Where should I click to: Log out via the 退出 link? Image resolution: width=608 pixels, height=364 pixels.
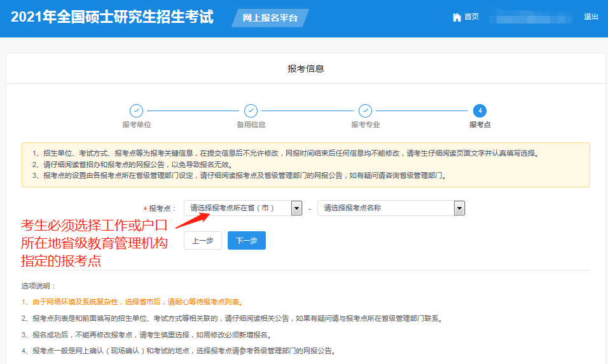coord(591,17)
